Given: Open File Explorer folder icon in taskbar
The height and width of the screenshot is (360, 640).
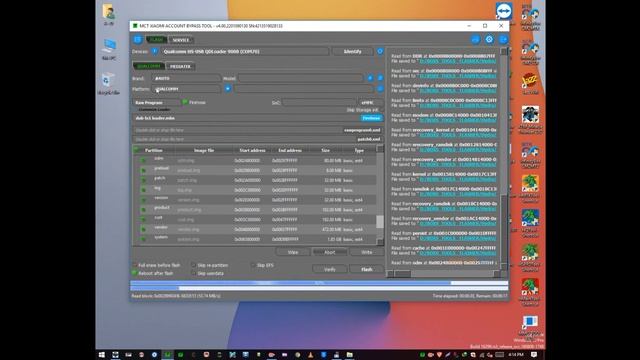Looking at the screenshot, I should click(x=350, y=355).
